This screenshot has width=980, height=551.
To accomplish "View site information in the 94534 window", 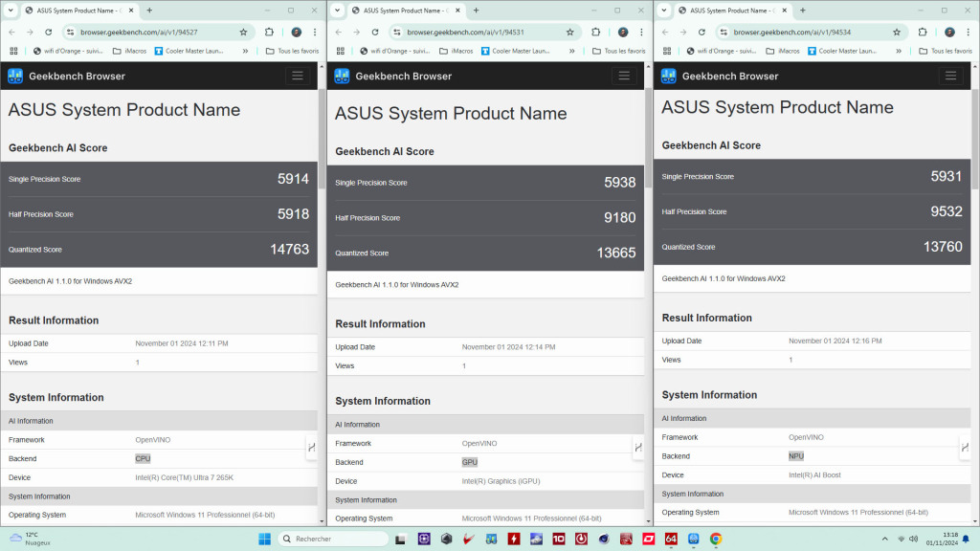I will tap(724, 32).
